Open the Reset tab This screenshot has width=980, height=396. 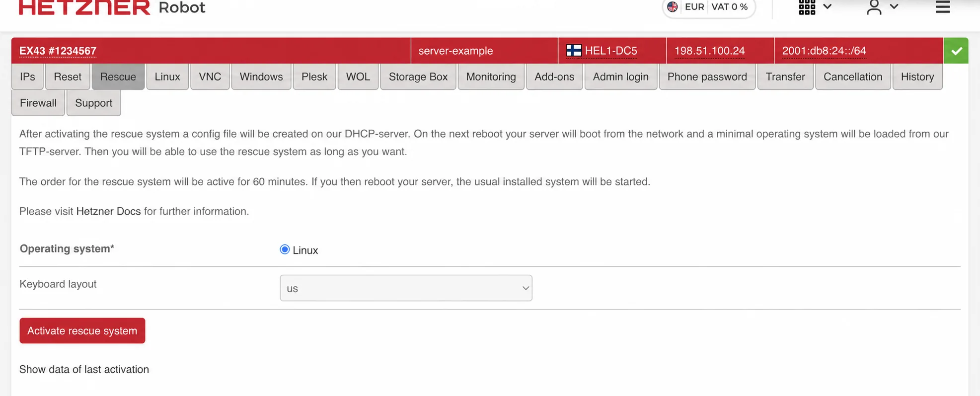click(x=68, y=77)
